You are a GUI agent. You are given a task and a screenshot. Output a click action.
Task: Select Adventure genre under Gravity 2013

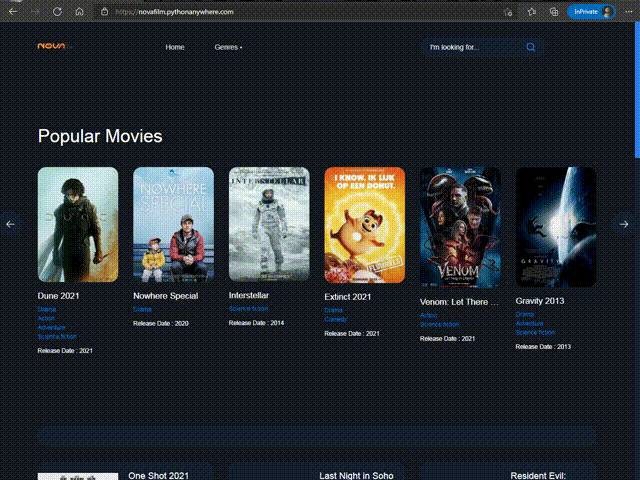pos(529,323)
